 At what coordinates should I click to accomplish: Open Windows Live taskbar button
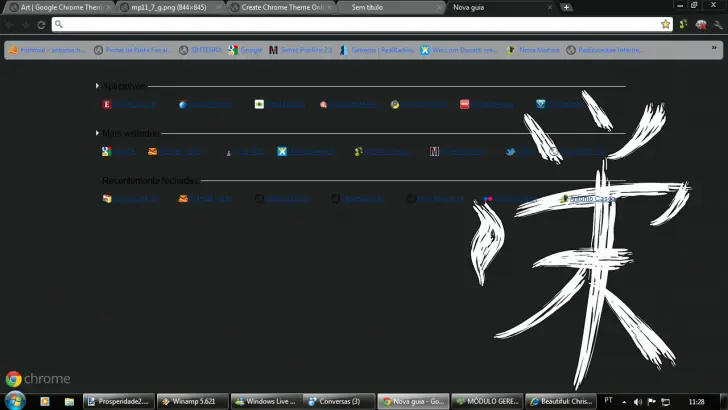point(265,401)
